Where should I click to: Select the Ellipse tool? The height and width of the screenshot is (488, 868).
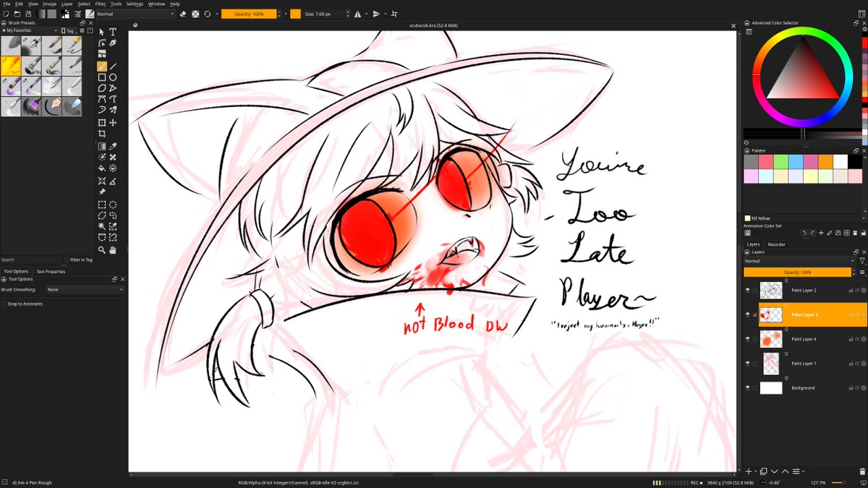[x=114, y=77]
